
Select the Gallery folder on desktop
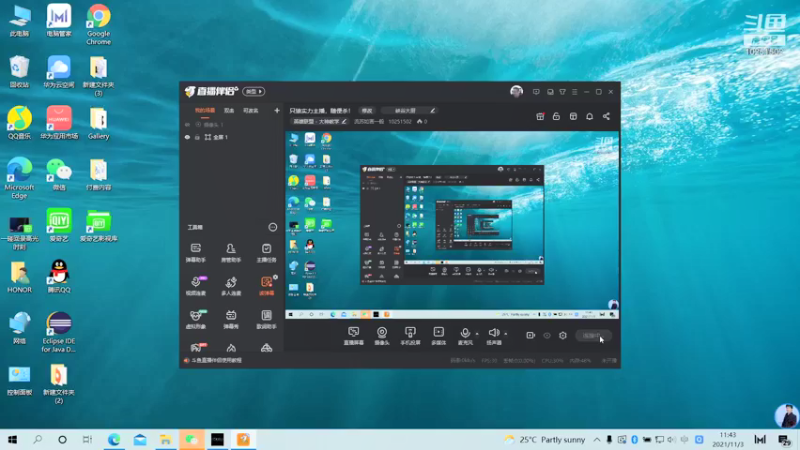(98, 123)
